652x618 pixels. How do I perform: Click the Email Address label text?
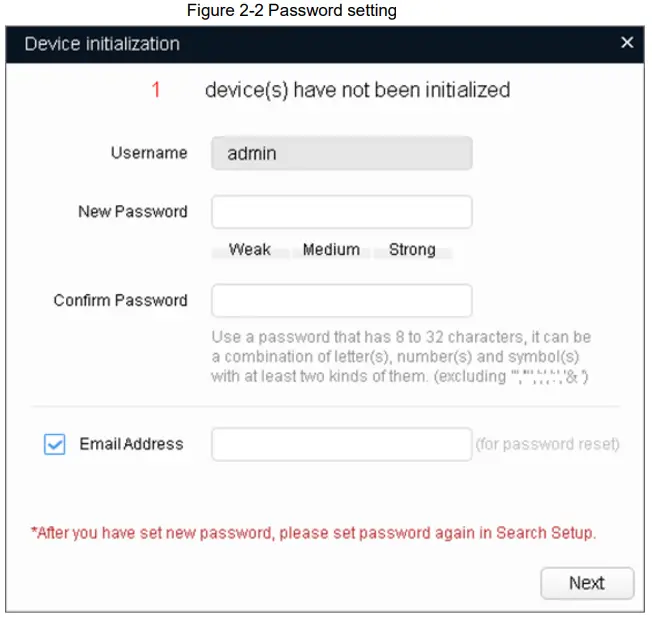pyautogui.click(x=131, y=444)
